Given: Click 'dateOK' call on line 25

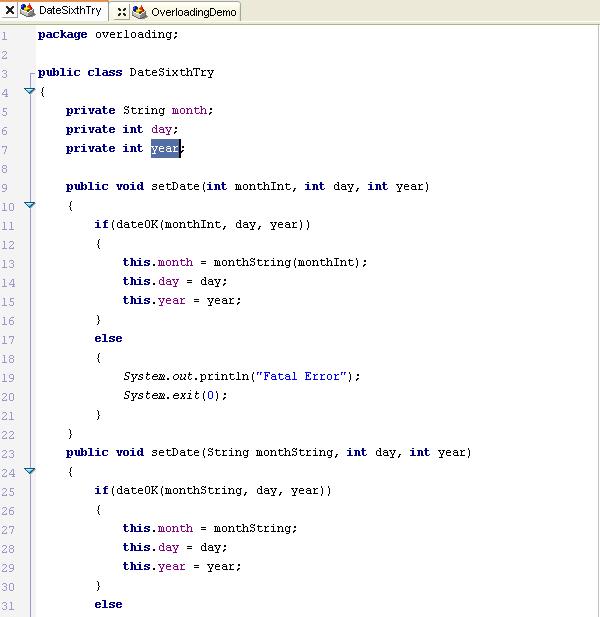Looking at the screenshot, I should coord(137,490).
